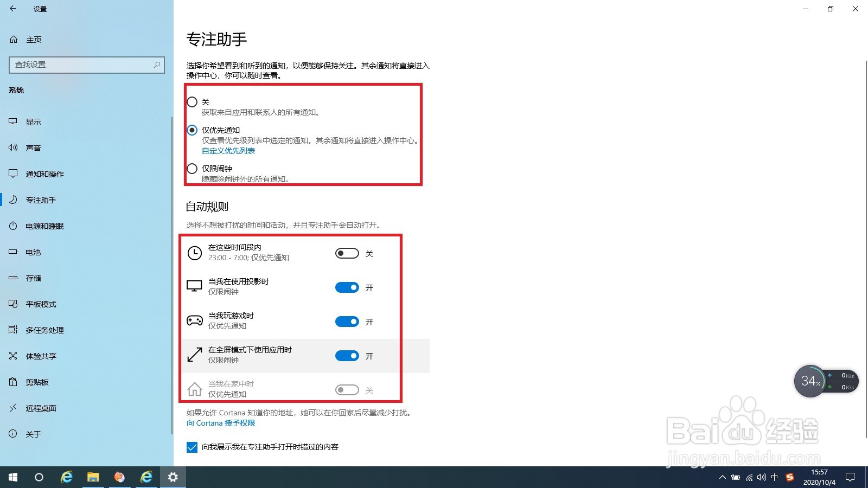This screenshot has width=868, height=488.
Task: Open 显示 settings from the sidebar
Action: pos(33,121)
